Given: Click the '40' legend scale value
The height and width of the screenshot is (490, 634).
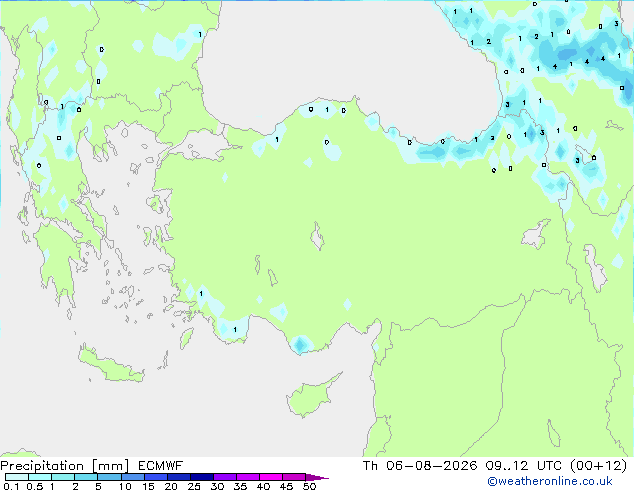Looking at the screenshot, I should [x=263, y=486].
